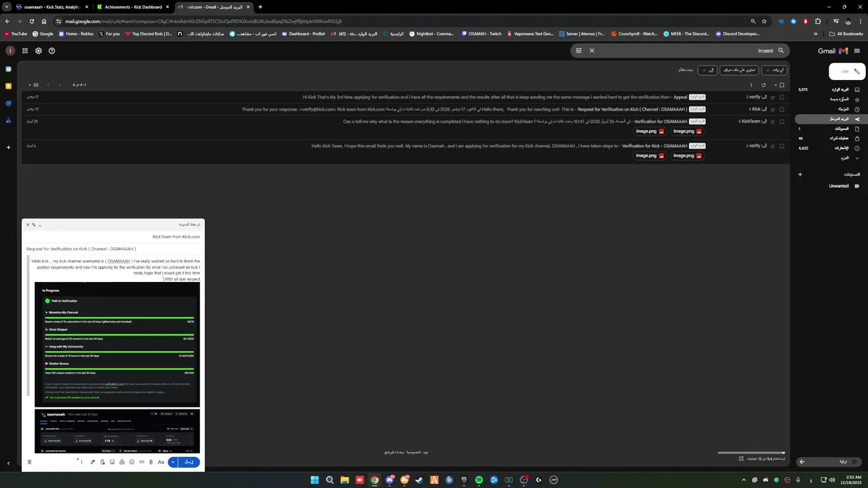Viewport: 868px width, 488px height.
Task: Open the select-all dropdown arrow
Action: pos(776,85)
